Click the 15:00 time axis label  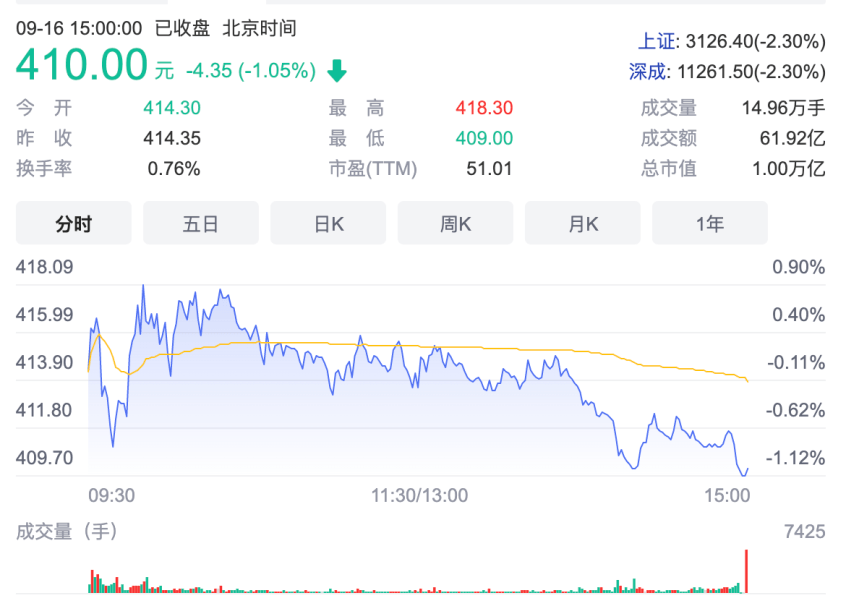(727, 495)
